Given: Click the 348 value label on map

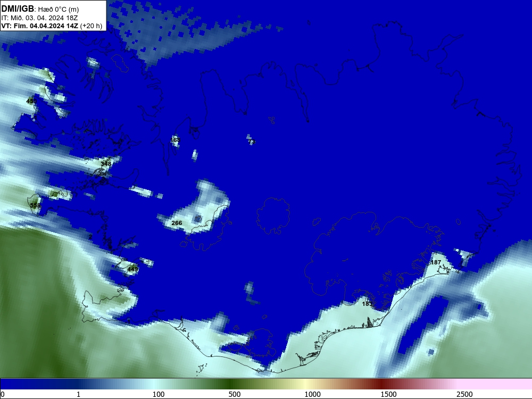Looking at the screenshot, I should point(106,163).
